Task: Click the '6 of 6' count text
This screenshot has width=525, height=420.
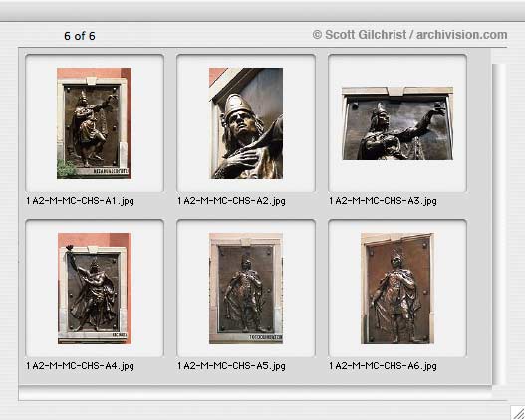Action: [80, 36]
